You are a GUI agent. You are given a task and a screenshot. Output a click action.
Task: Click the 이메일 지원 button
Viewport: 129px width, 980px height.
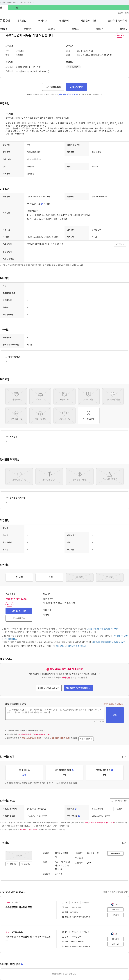(19, 618)
